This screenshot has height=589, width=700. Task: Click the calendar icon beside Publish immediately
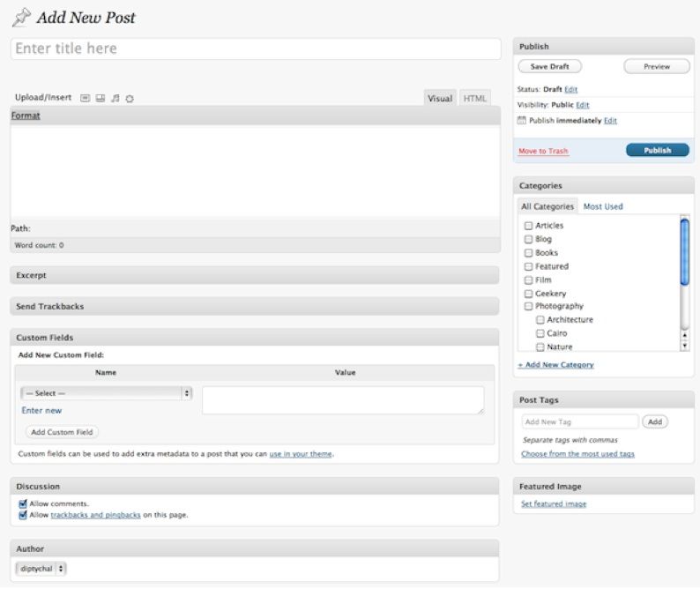pos(522,120)
